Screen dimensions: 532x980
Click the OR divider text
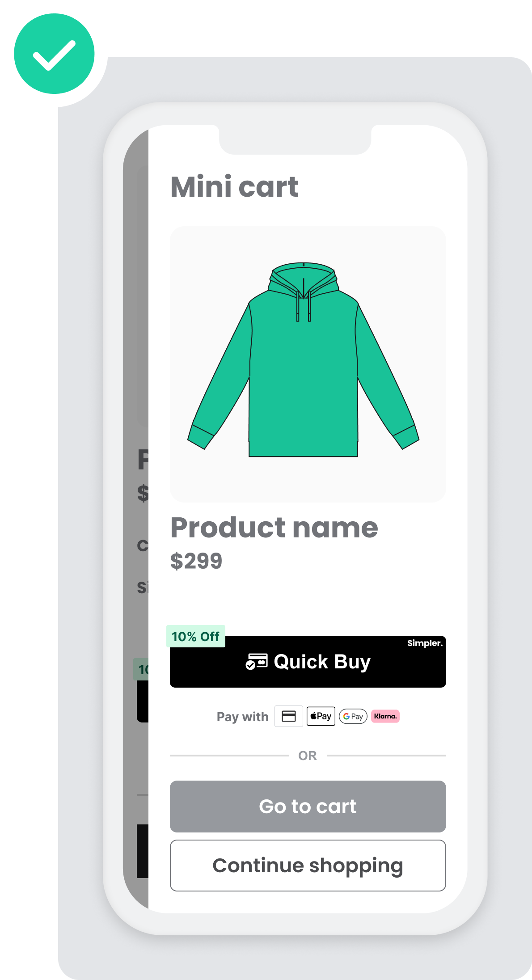pos(308,756)
